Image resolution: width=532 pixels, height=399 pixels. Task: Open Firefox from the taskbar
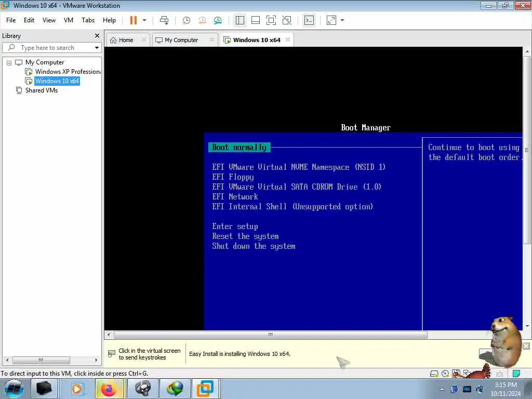109,389
